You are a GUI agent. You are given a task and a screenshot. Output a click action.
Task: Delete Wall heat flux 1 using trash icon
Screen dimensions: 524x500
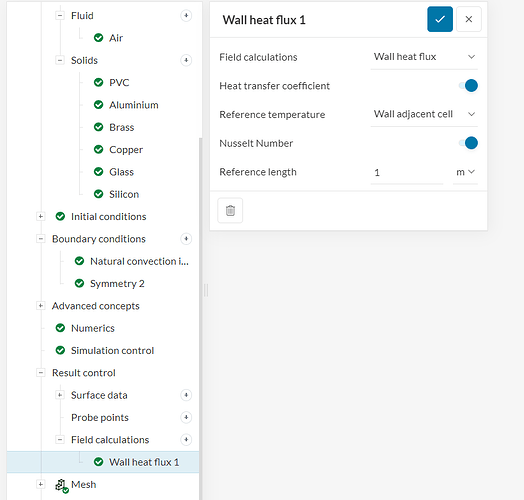tap(230, 211)
